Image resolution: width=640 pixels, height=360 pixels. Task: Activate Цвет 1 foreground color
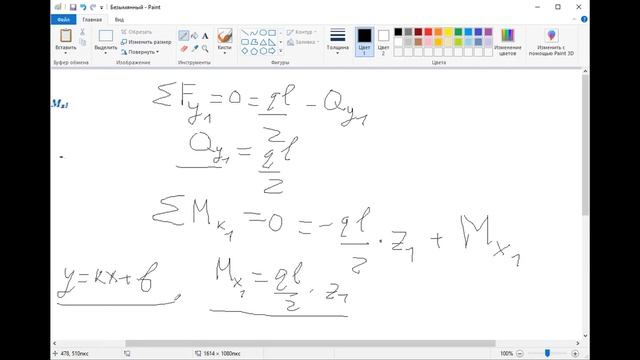click(364, 42)
